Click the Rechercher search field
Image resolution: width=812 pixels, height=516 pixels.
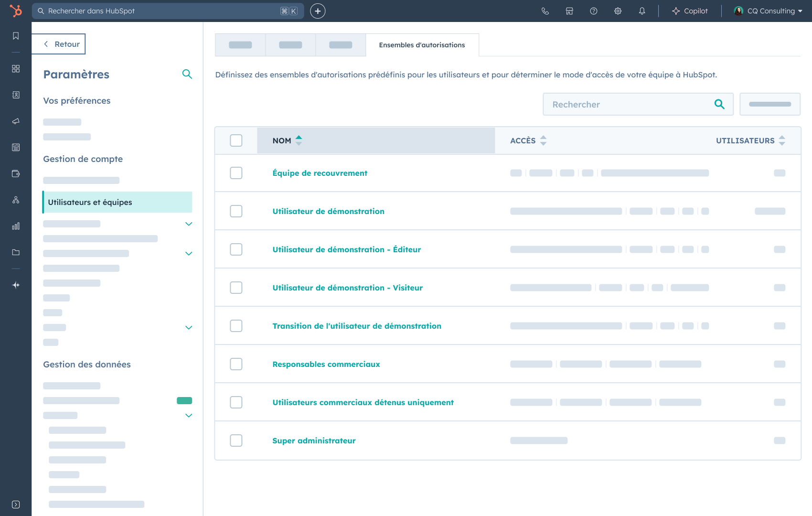(x=630, y=104)
